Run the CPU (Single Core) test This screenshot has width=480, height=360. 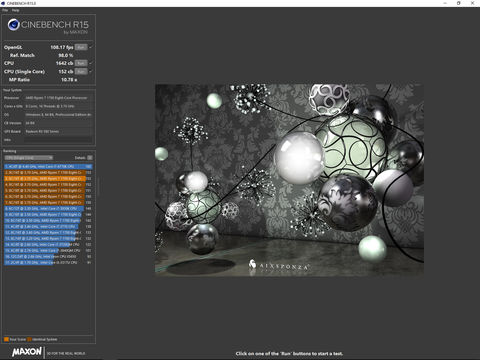(81, 71)
